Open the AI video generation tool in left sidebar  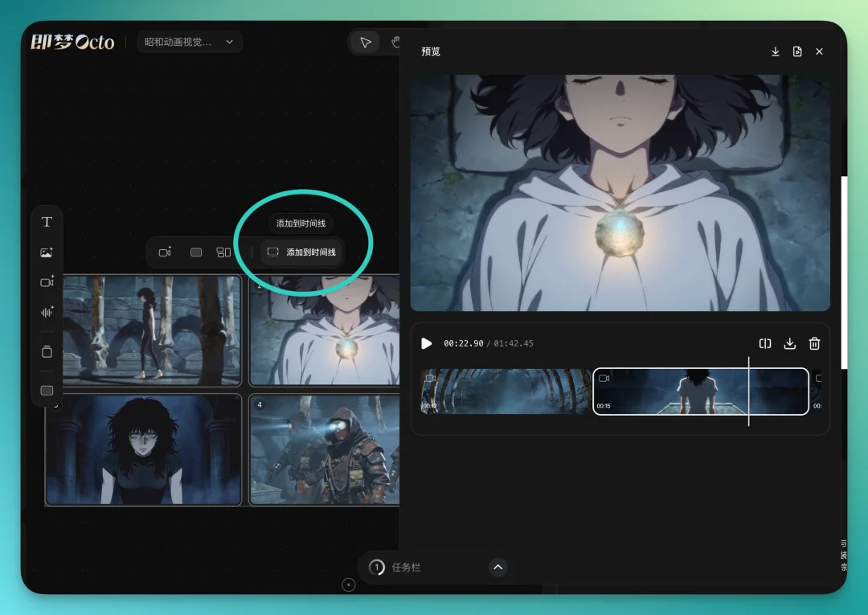click(47, 282)
